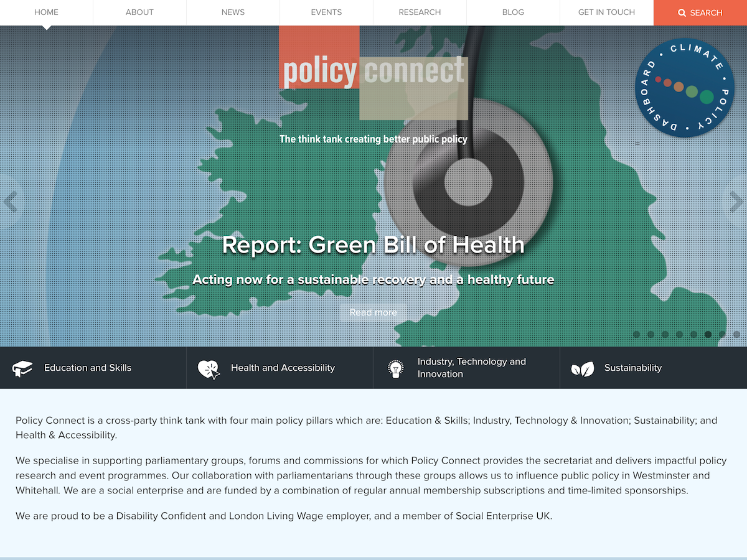Open the Search button
This screenshot has width=747, height=560.
coord(700,12)
